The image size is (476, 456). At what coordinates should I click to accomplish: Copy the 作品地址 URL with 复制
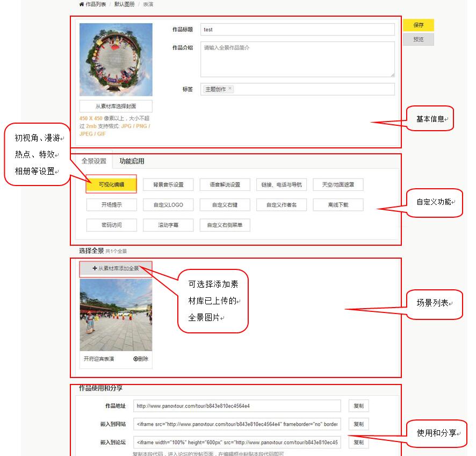(358, 406)
